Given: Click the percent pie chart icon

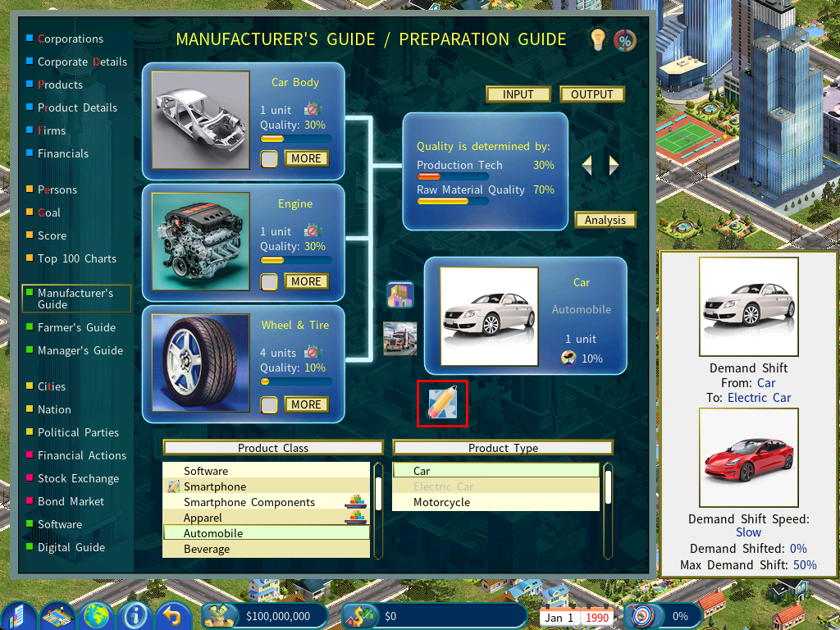Looking at the screenshot, I should click(625, 40).
